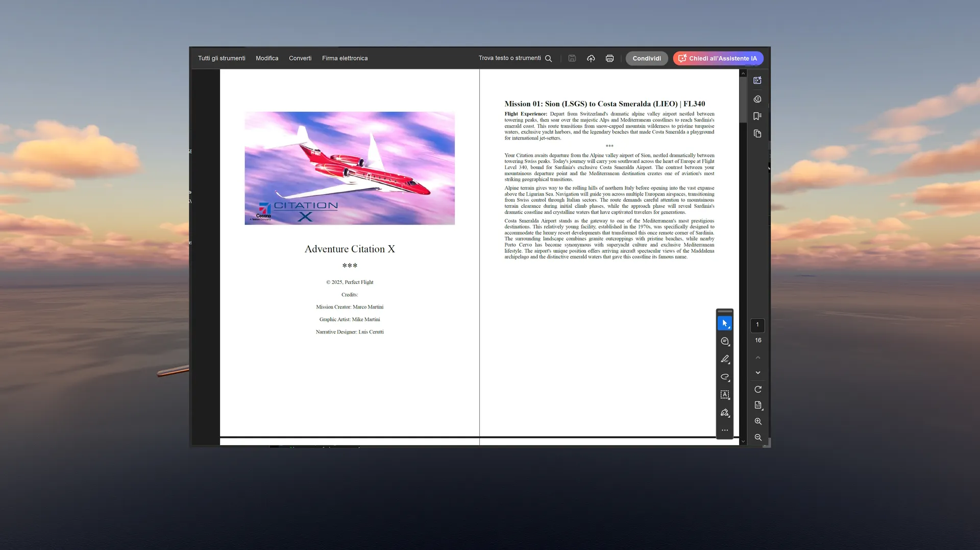Choose the highlighter tool
980x550 pixels.
coord(724,359)
